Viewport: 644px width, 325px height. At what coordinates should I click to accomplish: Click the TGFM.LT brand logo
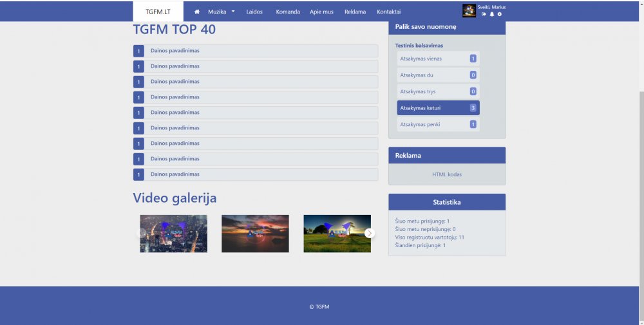158,12
